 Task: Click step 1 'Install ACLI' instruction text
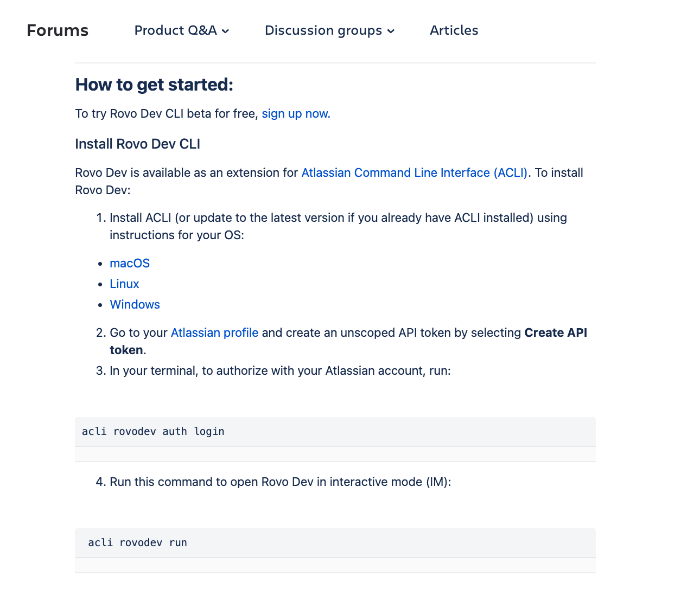[x=338, y=226]
